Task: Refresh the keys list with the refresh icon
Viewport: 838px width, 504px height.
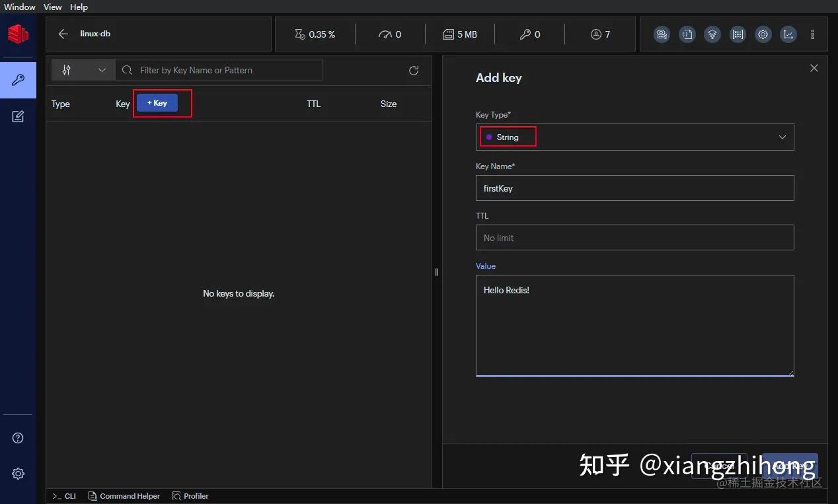Action: [x=414, y=70]
